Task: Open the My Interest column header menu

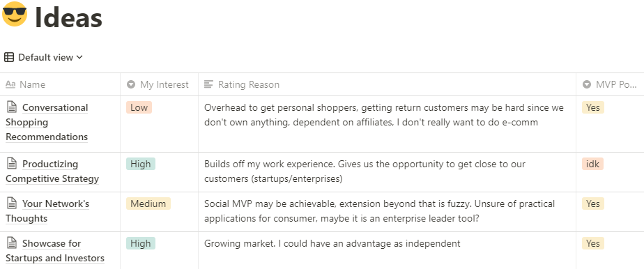Action: point(160,84)
